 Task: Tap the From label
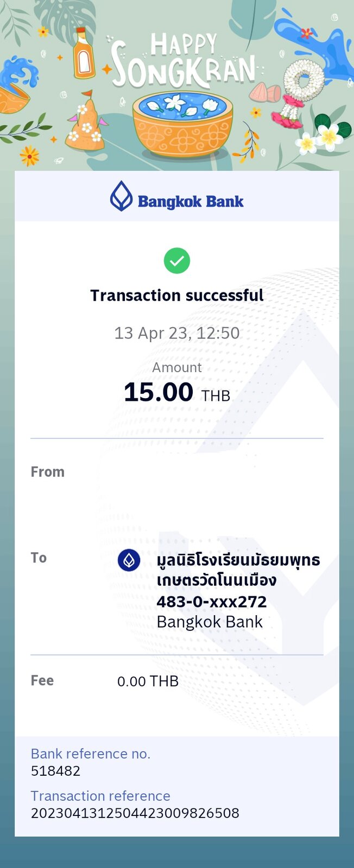(x=48, y=472)
